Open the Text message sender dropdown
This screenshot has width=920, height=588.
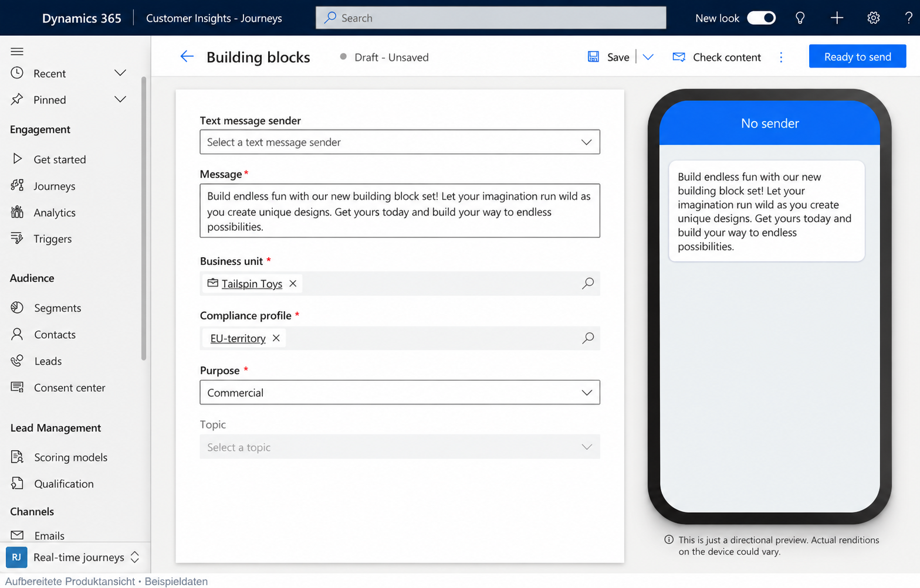pos(400,142)
